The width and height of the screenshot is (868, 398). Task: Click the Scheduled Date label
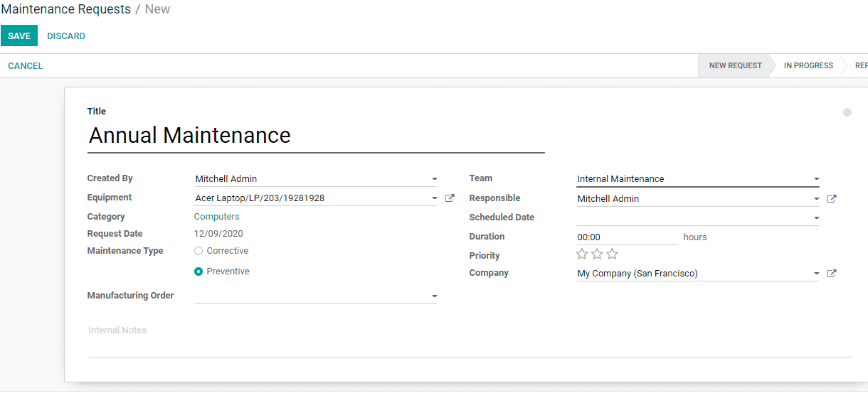click(x=502, y=217)
